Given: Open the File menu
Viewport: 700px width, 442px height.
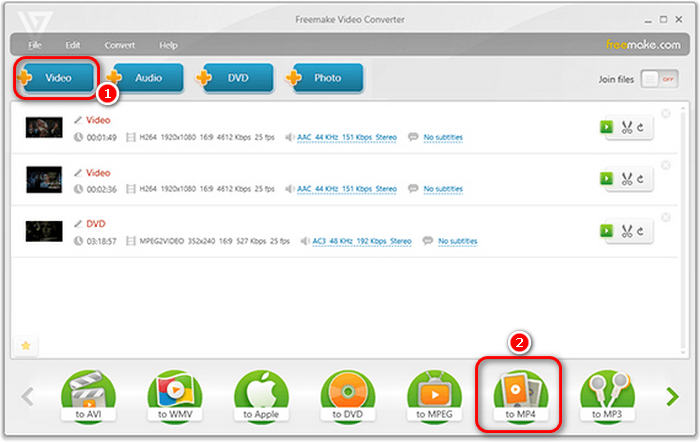Looking at the screenshot, I should pos(35,45).
